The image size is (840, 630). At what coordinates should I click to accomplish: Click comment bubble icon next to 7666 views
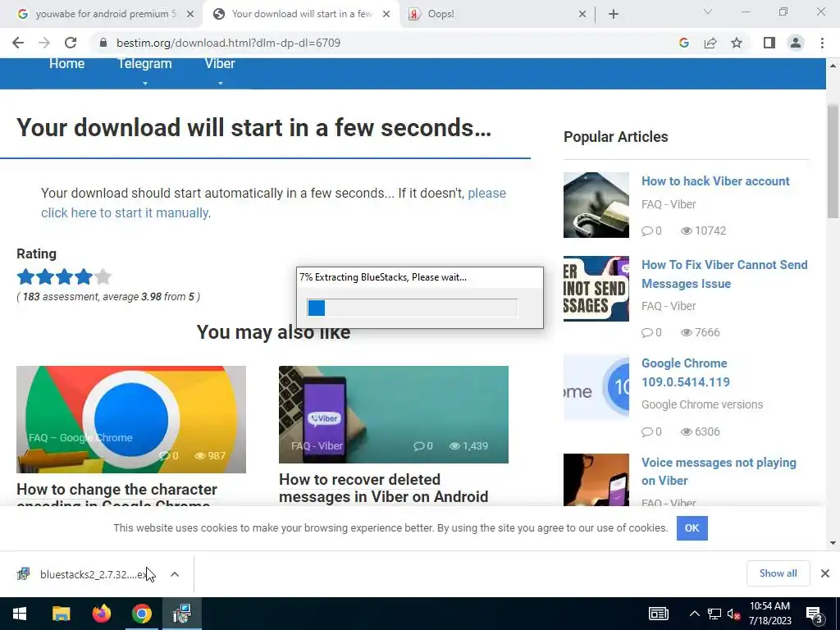point(647,333)
